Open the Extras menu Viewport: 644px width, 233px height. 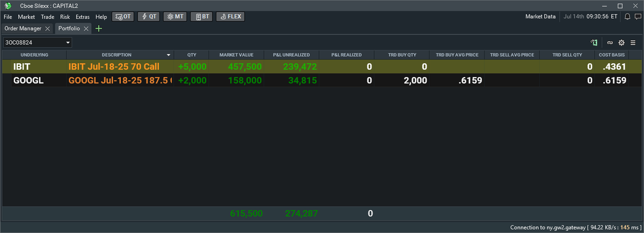[83, 17]
